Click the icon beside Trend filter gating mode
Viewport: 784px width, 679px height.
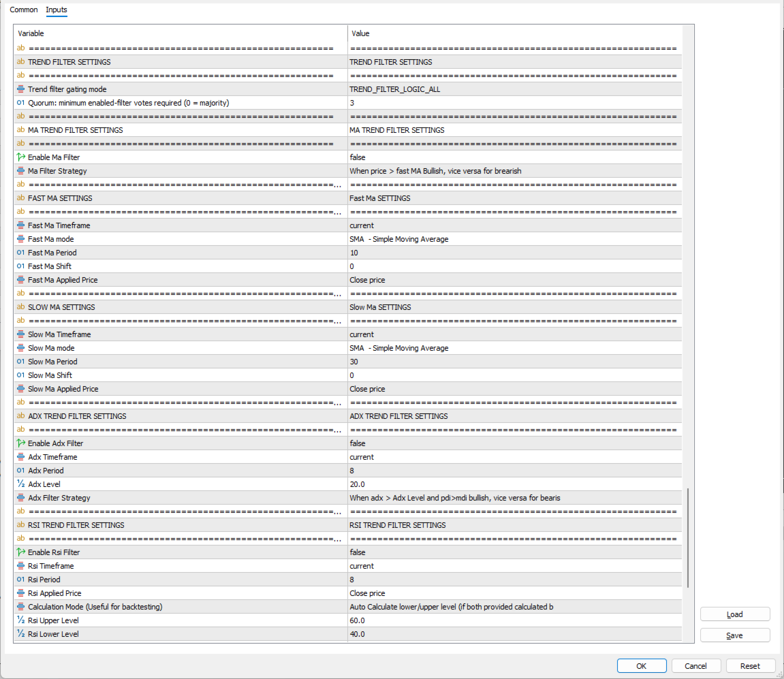click(x=20, y=89)
